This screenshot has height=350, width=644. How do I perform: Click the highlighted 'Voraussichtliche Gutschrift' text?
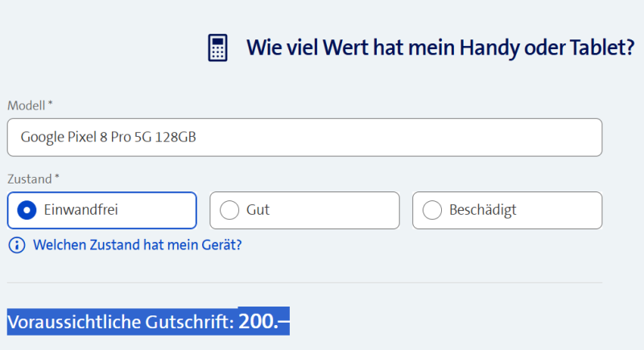pyautogui.click(x=121, y=323)
